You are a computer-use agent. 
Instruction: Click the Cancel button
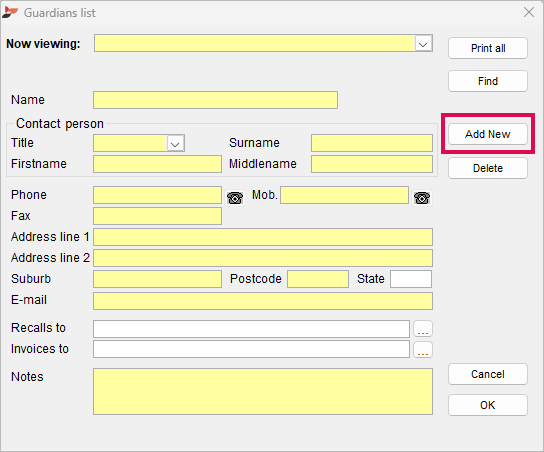(x=487, y=374)
